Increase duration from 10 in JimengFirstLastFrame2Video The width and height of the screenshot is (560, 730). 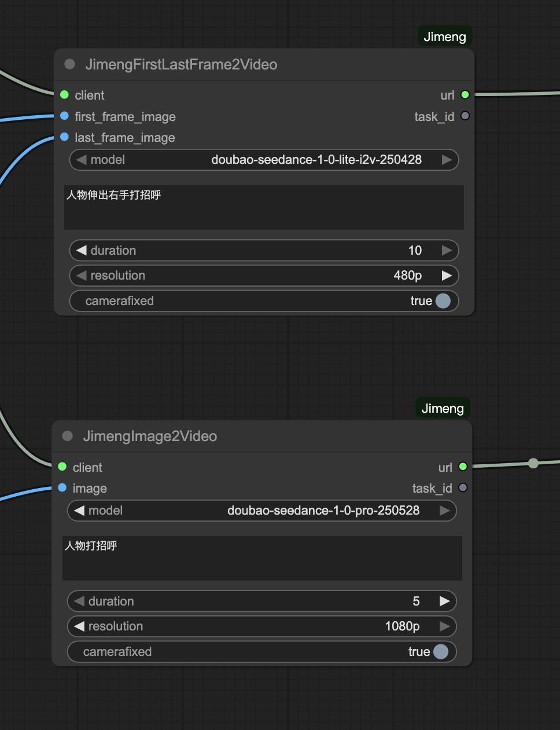pyautogui.click(x=447, y=251)
